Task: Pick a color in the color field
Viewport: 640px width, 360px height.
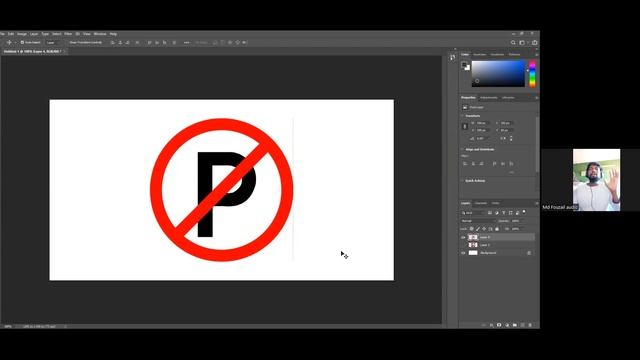Action: tap(498, 74)
